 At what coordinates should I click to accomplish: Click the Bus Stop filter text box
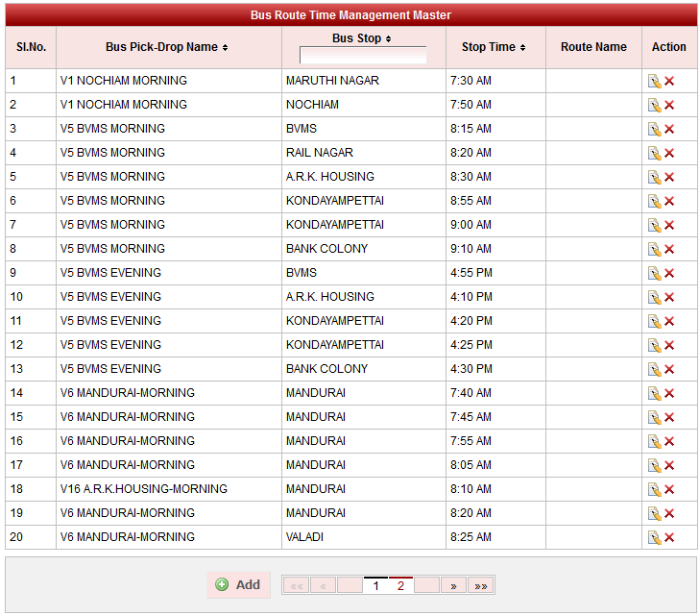[363, 56]
